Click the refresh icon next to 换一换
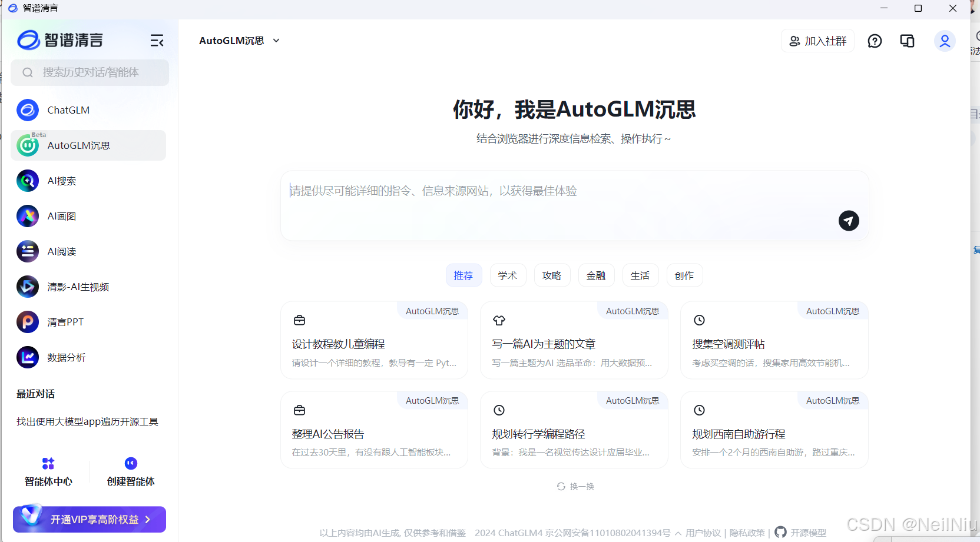The image size is (980, 542). (561, 487)
